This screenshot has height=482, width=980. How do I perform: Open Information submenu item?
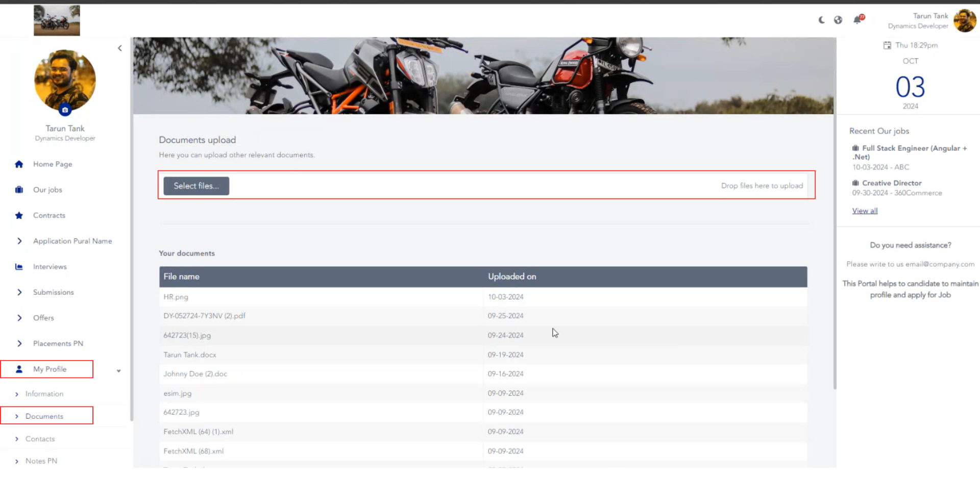[44, 394]
